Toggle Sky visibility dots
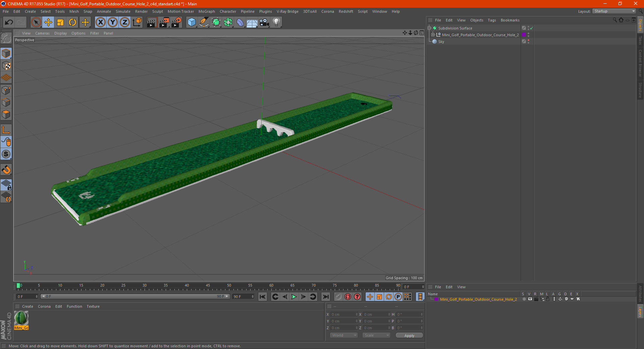The width and height of the screenshot is (644, 349). (x=528, y=41)
